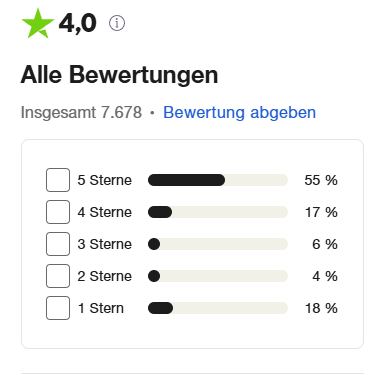Image resolution: width=376 pixels, height=375 pixels.
Task: Click the green Trustpilot star icon
Action: [38, 23]
